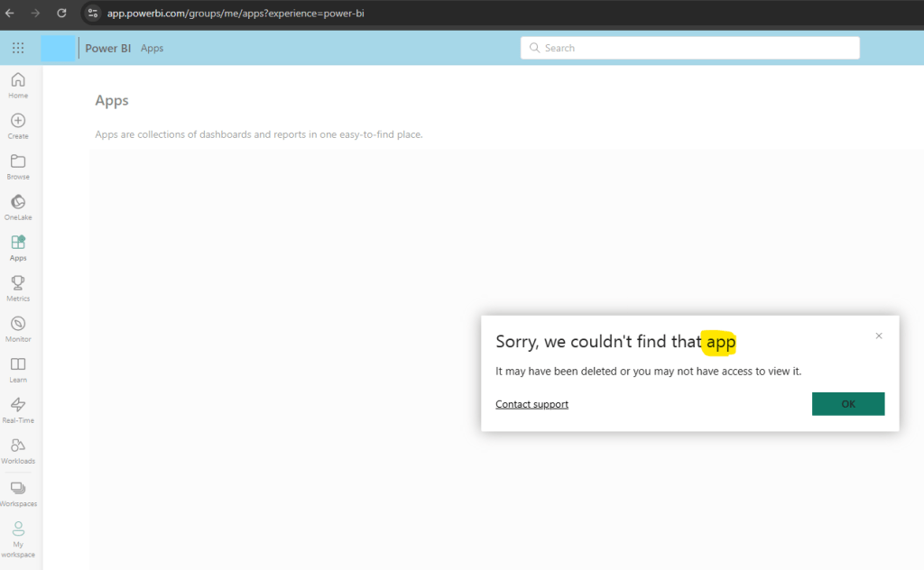Open the Home page from sidebar

[x=18, y=85]
